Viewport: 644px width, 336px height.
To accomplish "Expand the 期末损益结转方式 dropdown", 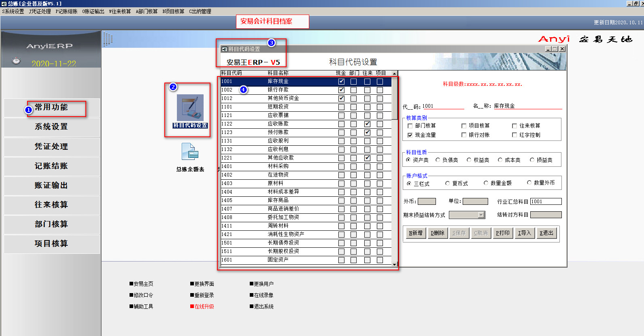I will point(481,215).
